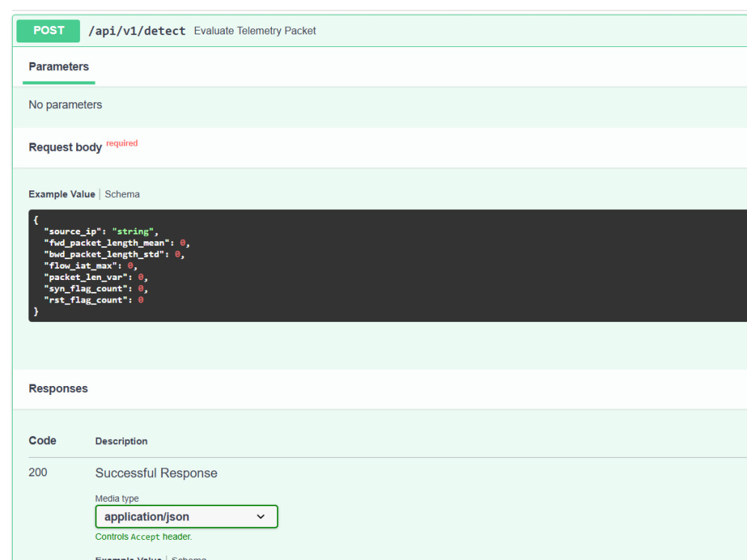The height and width of the screenshot is (560, 747).
Task: Select the Parameters tab
Action: [x=58, y=66]
